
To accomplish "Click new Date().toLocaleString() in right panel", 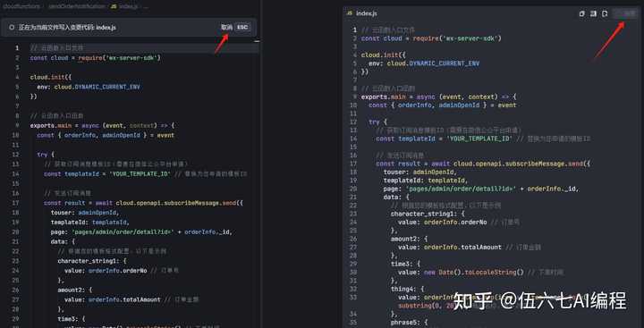I will (x=474, y=273).
